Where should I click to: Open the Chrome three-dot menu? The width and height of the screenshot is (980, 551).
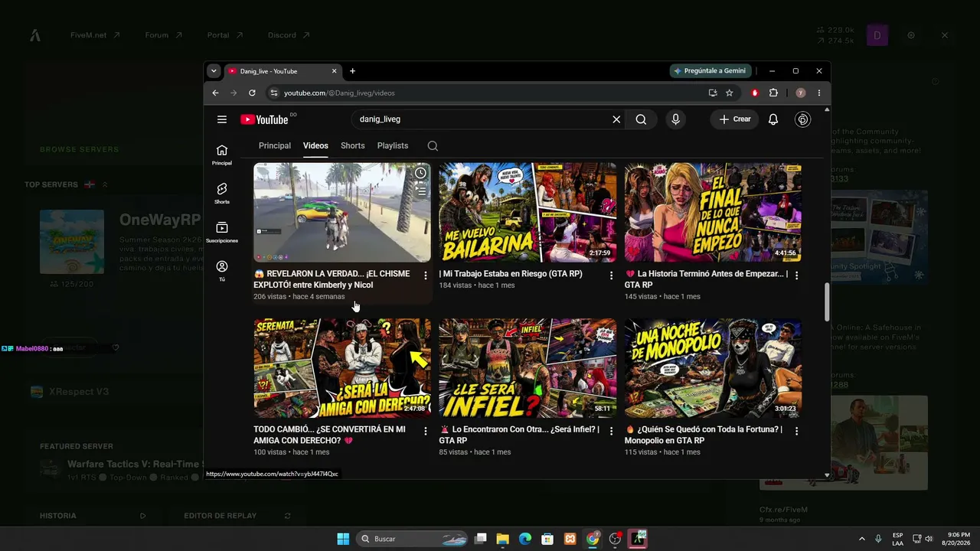(819, 93)
